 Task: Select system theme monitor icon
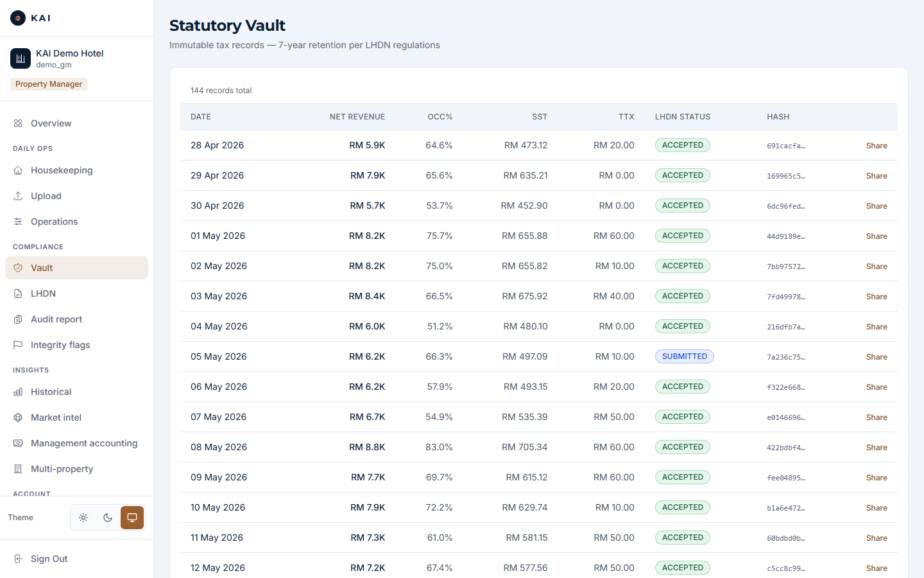(x=132, y=518)
